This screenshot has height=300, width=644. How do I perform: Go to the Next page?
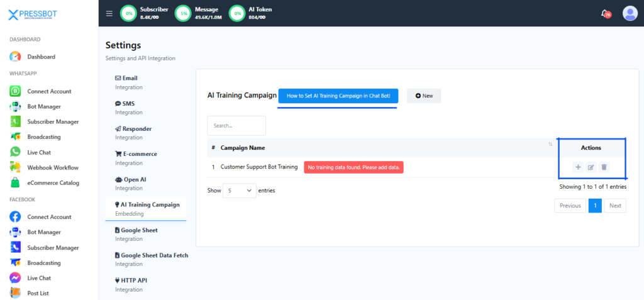tap(614, 206)
